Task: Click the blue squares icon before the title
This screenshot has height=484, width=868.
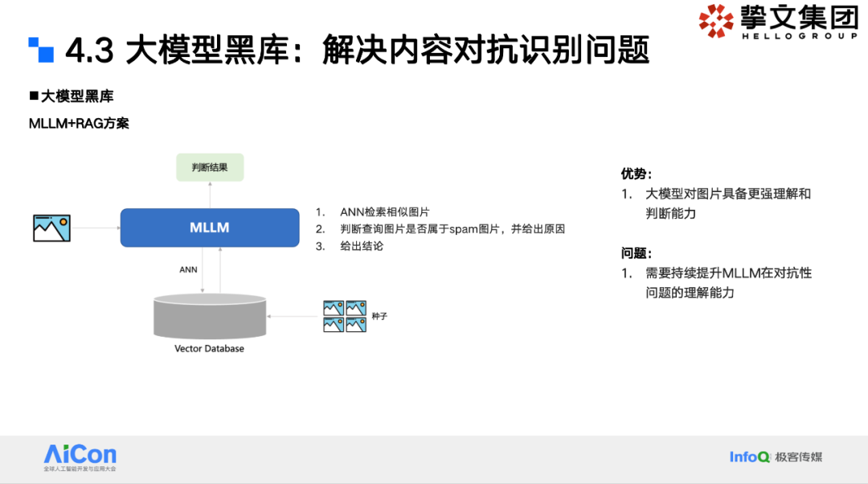Action: coord(41,50)
